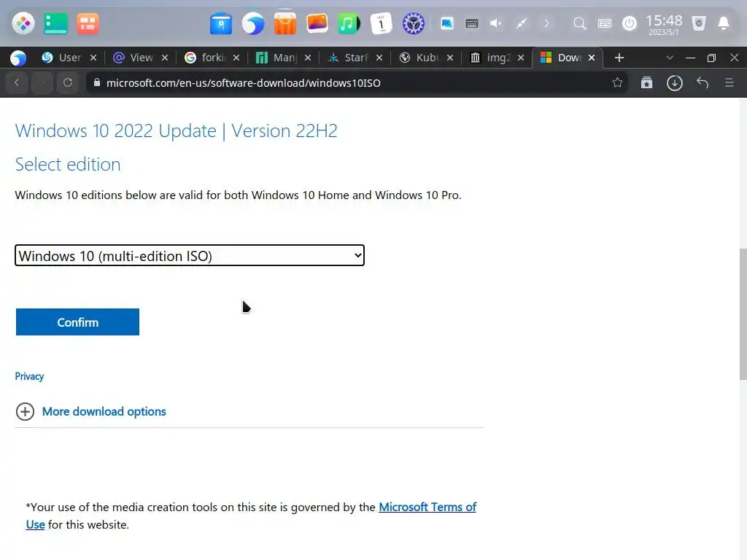Open the Microsoft Terms of Use link
The width and height of the screenshot is (747, 560).
coord(427,507)
